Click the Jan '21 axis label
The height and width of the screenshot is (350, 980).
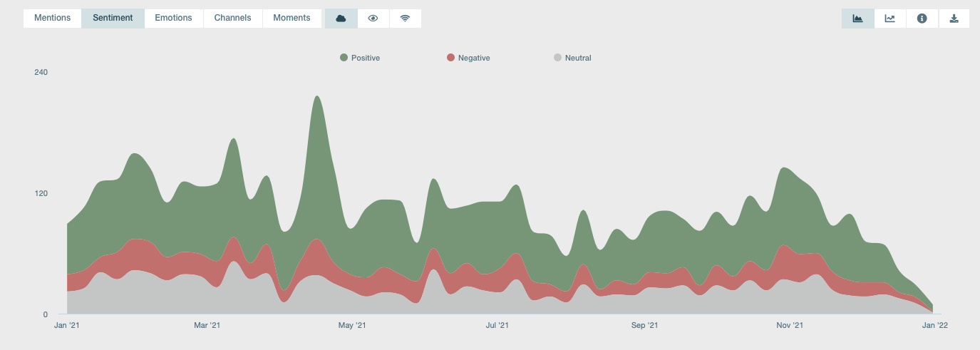coord(67,326)
